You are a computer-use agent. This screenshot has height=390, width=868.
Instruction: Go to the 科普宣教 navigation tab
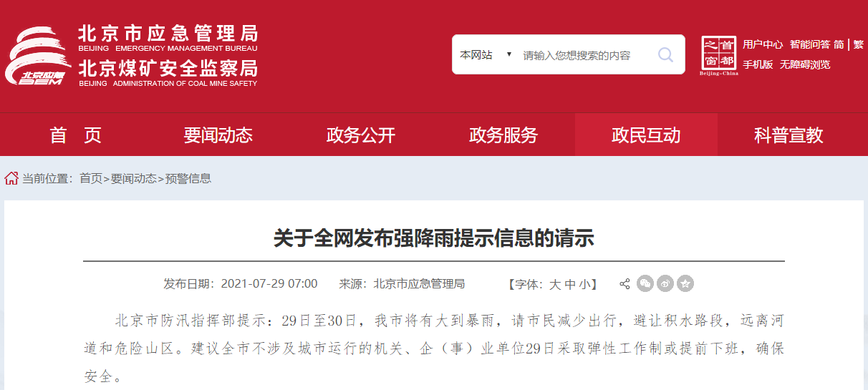coord(789,135)
